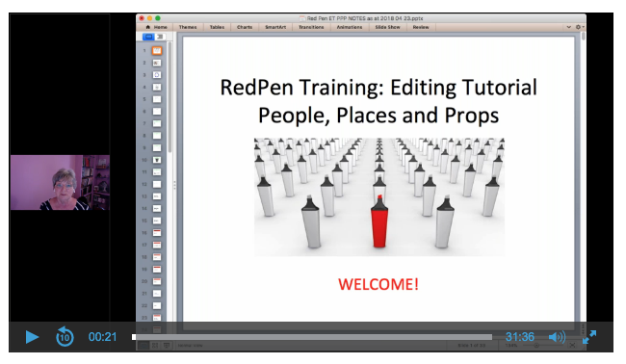Select the slides thumbnail view icon
The width and height of the screenshot is (626, 364).
tap(148, 37)
